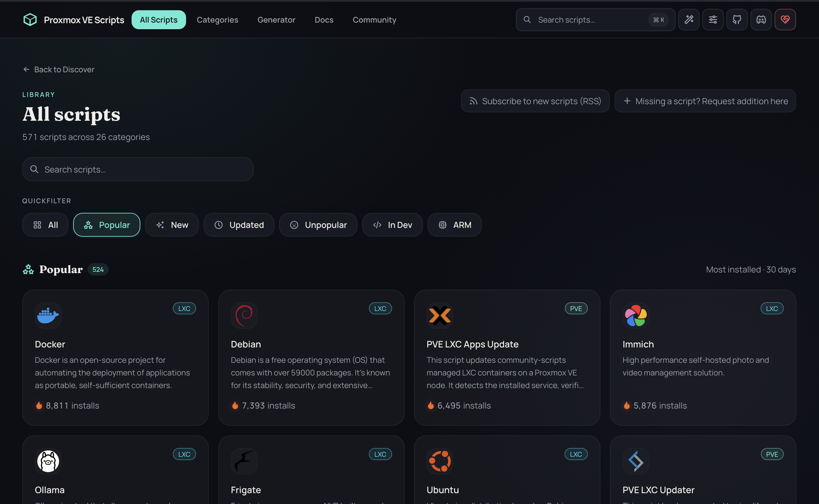Select the Popular quickfilter
Viewport: 819px width, 504px height.
click(x=107, y=225)
